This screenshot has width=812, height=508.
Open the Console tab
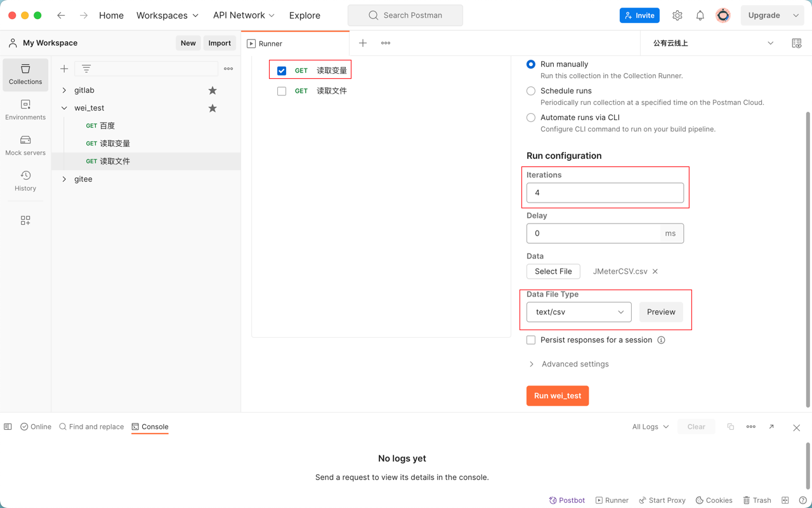[x=150, y=427]
